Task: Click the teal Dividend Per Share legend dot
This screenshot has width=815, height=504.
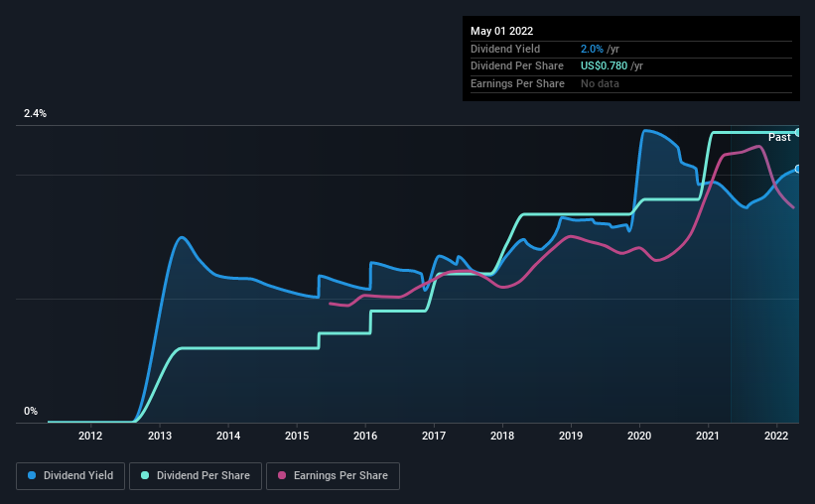Action: coord(145,476)
